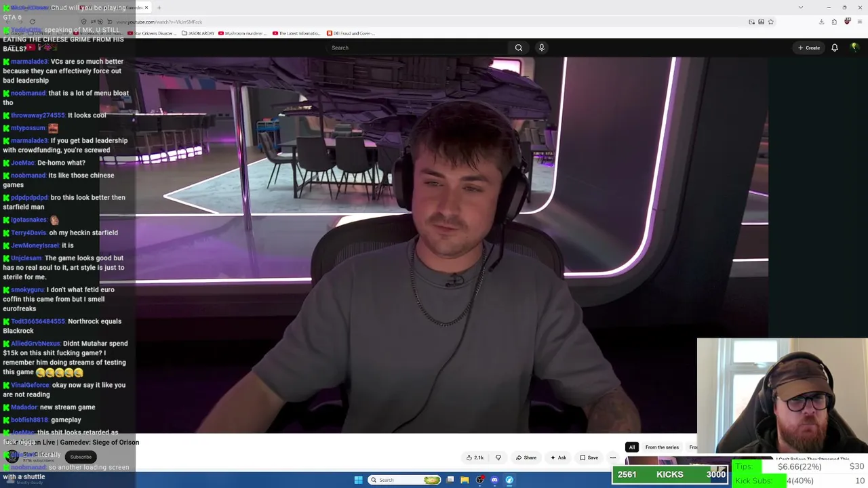Share the video
868x488 pixels.
click(526, 457)
